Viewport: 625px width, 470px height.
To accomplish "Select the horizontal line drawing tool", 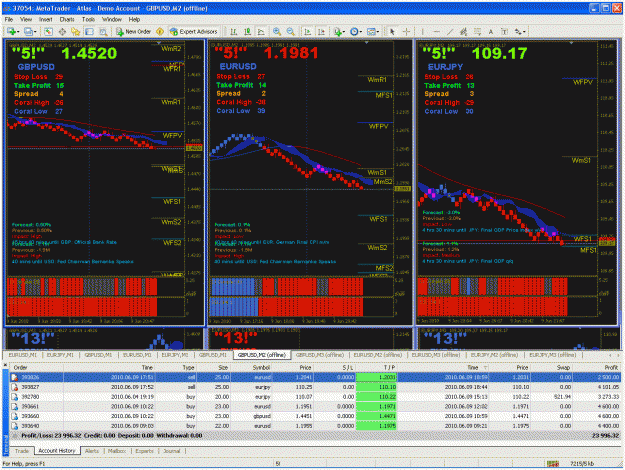I will click(436, 31).
